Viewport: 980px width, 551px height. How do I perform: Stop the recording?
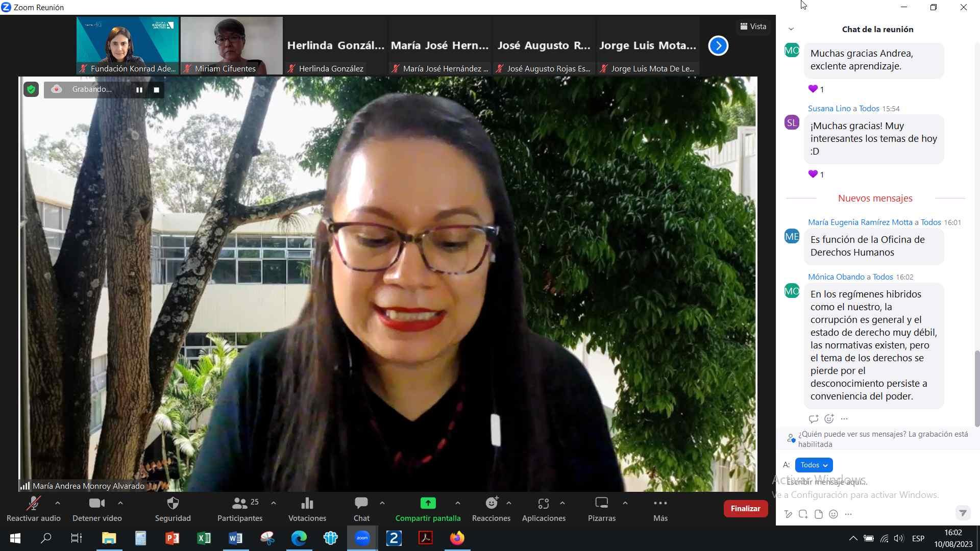pyautogui.click(x=157, y=90)
